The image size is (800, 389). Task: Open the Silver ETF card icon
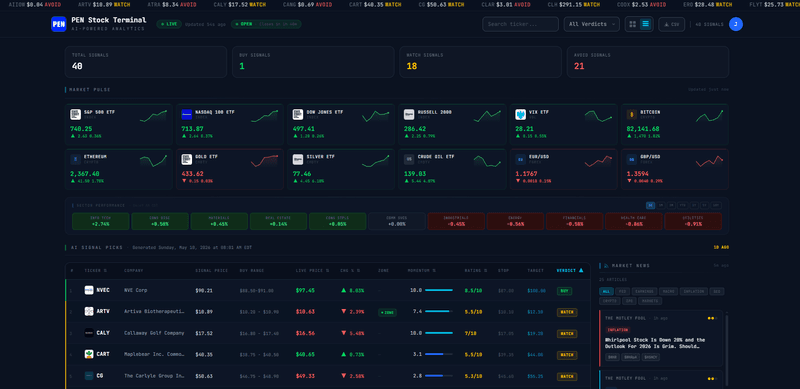tap(297, 159)
